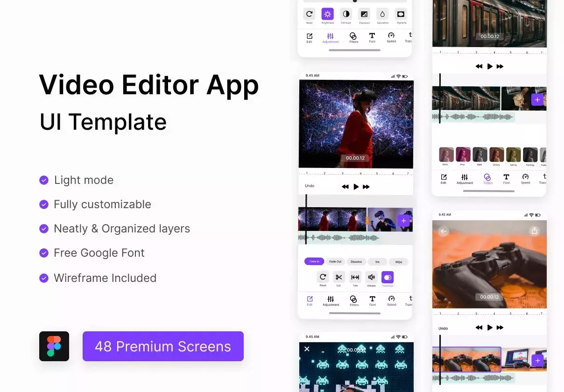564x392 pixels.
Task: Click the checkmark beside Light mode
Action: pyautogui.click(x=44, y=180)
